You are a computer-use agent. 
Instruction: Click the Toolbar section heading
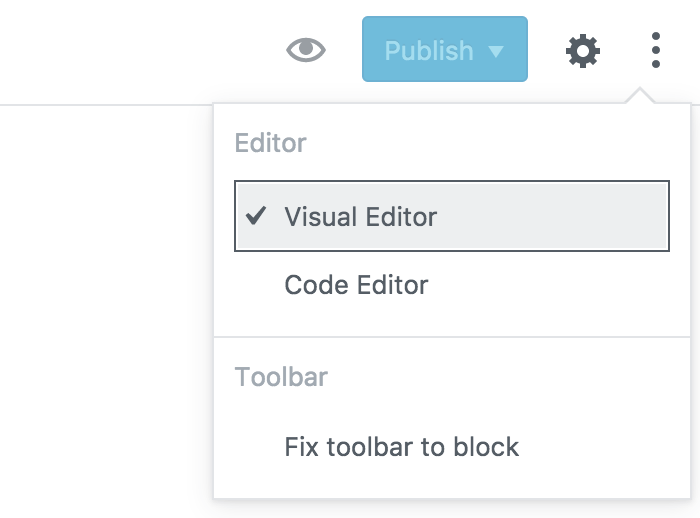281,377
